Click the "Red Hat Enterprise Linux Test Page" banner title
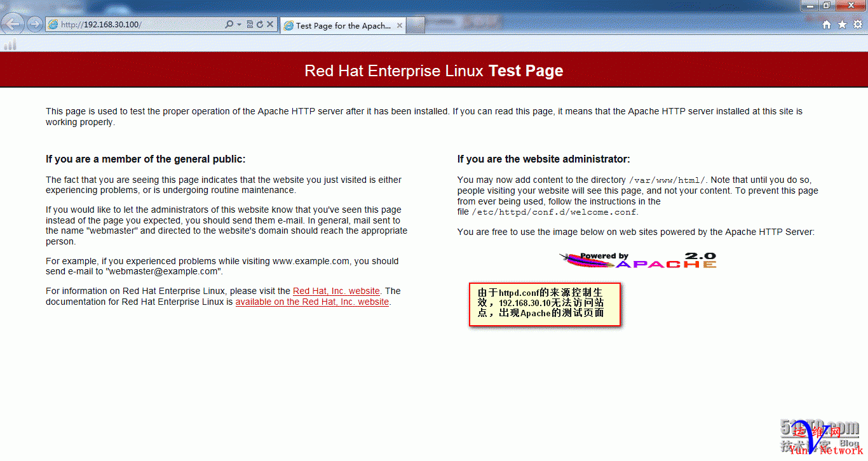Image resolution: width=868 pixels, height=461 pixels. pos(434,70)
